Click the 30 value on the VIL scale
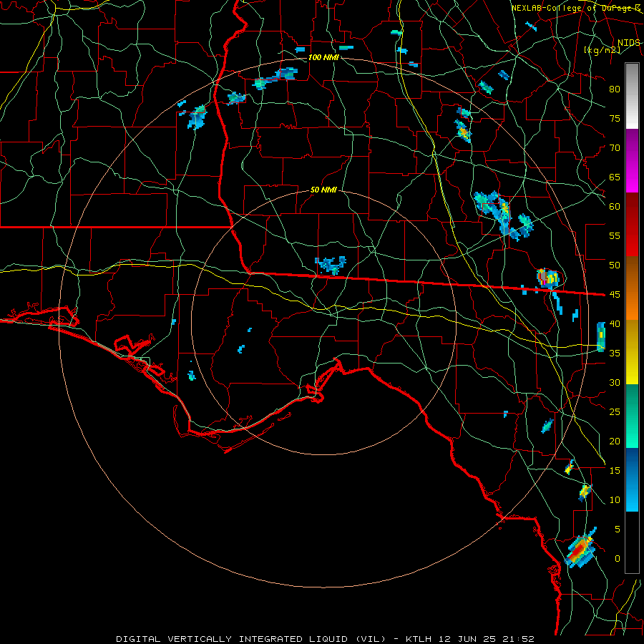Viewport: 644px width, 644px height. [615, 382]
